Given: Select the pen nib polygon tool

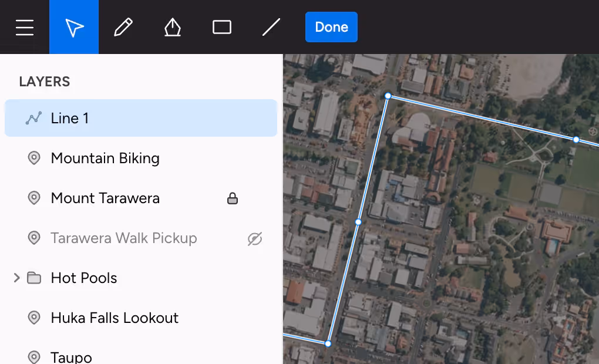Looking at the screenshot, I should pos(172,27).
